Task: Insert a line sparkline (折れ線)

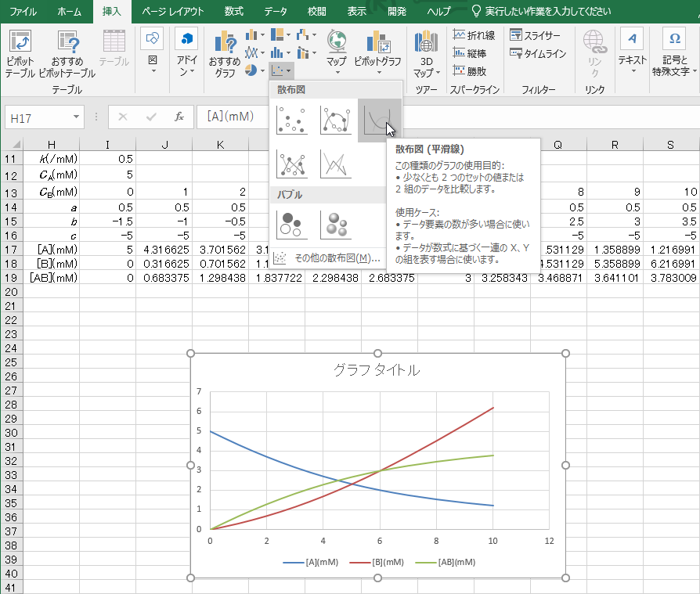Action: (x=474, y=34)
